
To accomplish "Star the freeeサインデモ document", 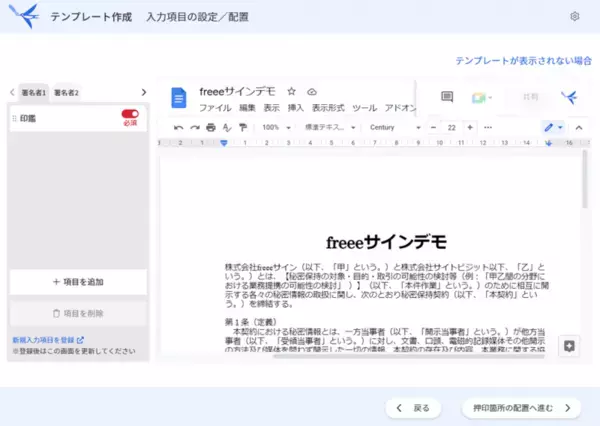I will [292, 90].
